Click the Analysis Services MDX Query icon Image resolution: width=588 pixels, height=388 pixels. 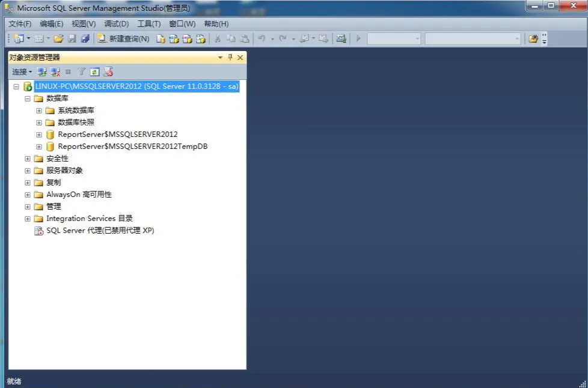pyautogui.click(x=174, y=38)
